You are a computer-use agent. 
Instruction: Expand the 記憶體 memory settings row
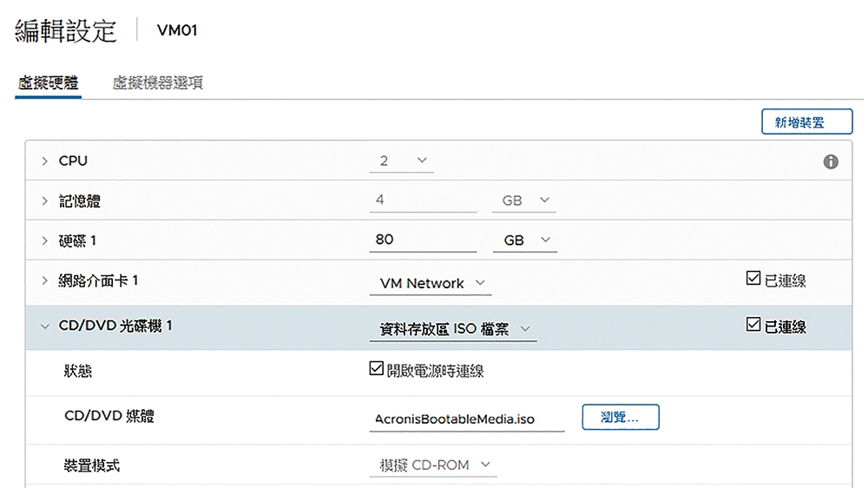pyautogui.click(x=45, y=201)
